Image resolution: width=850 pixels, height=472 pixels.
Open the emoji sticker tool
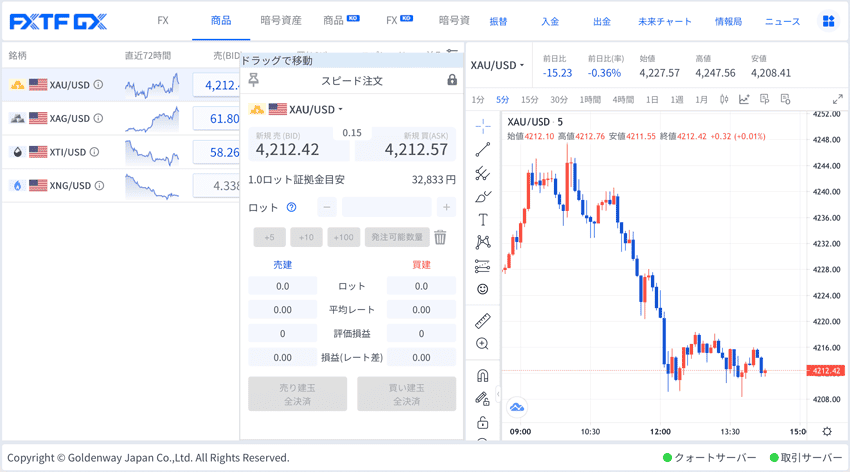tap(483, 289)
